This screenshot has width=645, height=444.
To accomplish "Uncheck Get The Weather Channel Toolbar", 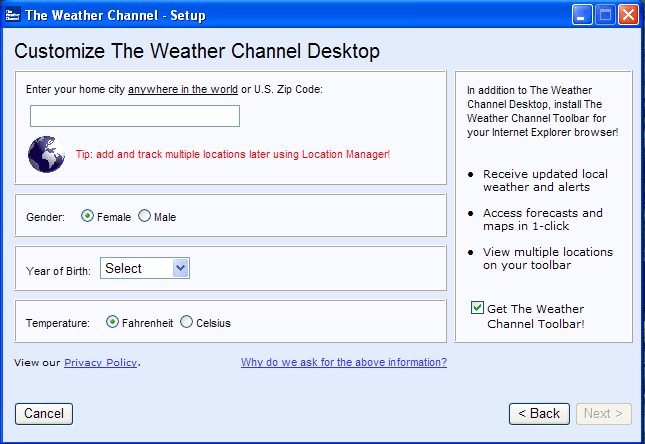I will point(477,308).
